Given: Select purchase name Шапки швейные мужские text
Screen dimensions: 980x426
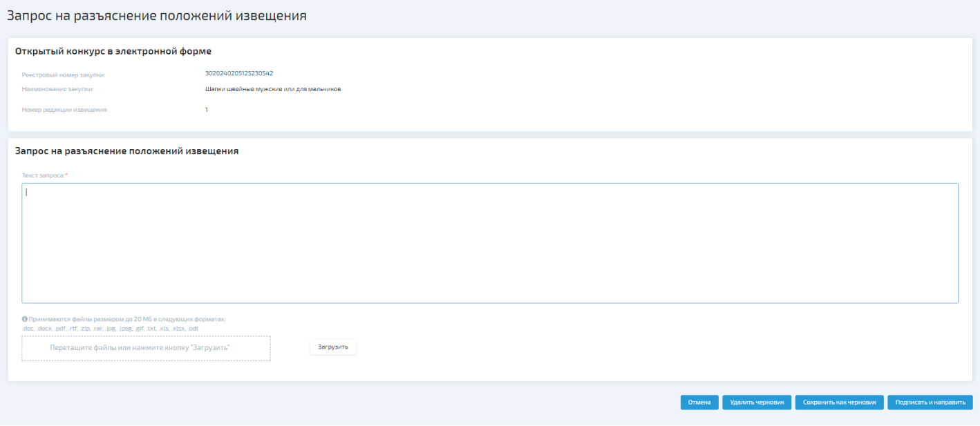Looking at the screenshot, I should point(273,89).
